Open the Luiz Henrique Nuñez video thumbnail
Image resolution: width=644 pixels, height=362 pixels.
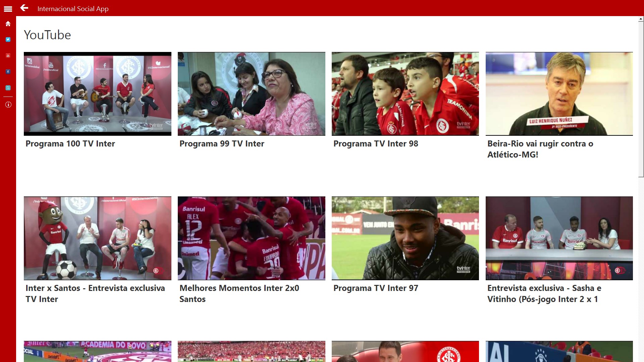click(x=559, y=94)
